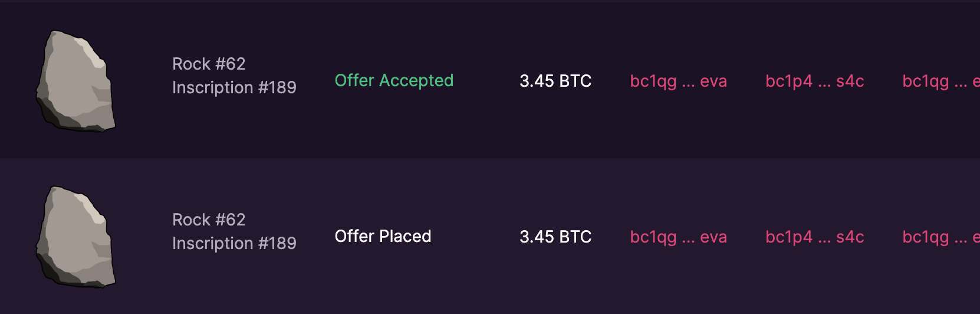This screenshot has width=980, height=314.
Task: Click the white Offer Placed status
Action: click(x=383, y=236)
